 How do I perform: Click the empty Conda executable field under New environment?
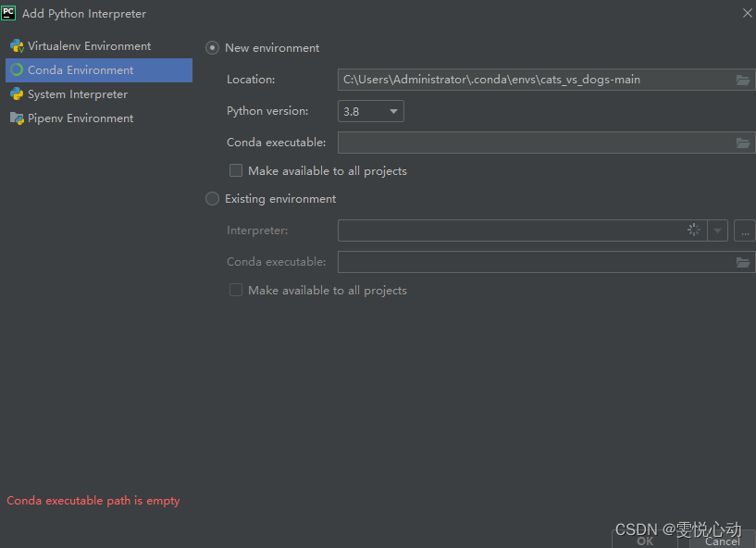pos(546,143)
